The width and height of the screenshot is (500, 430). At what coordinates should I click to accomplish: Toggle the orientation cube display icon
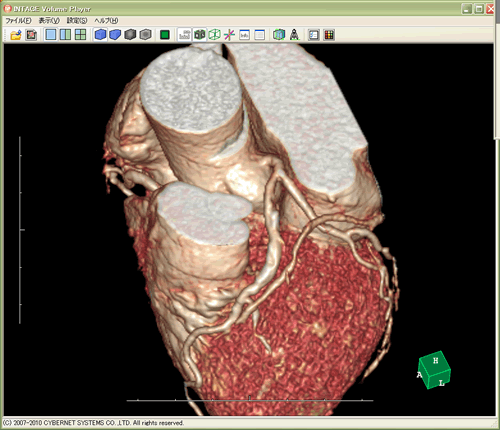(200, 35)
